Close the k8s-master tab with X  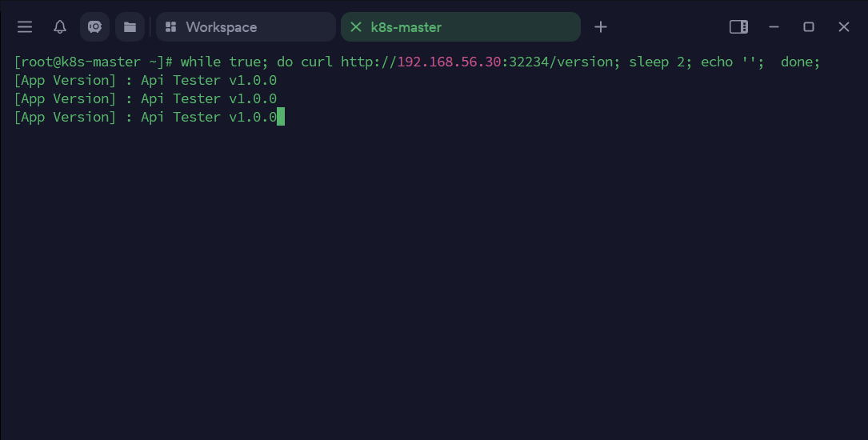coord(356,27)
